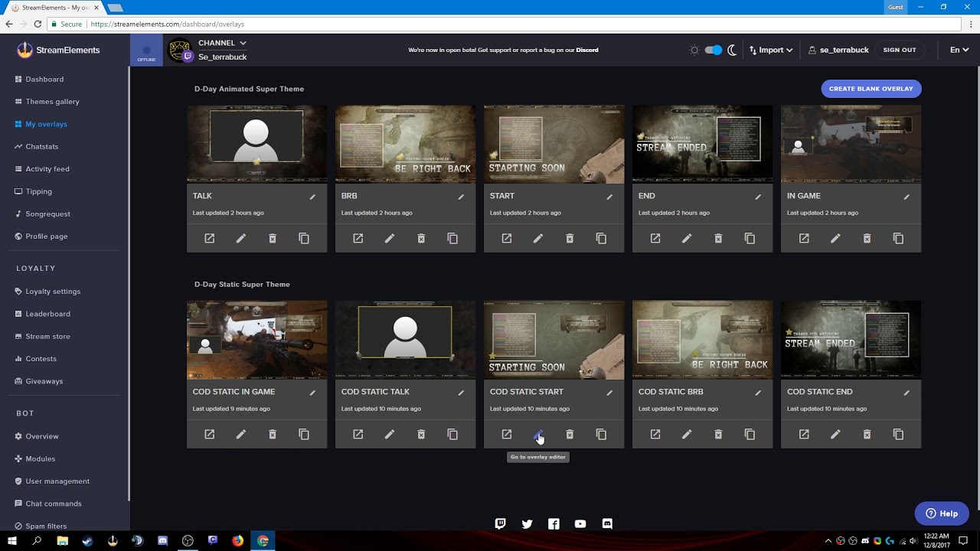Duplicate the BRB overlay using copy icon
The height and width of the screenshot is (551, 980).
pos(452,239)
